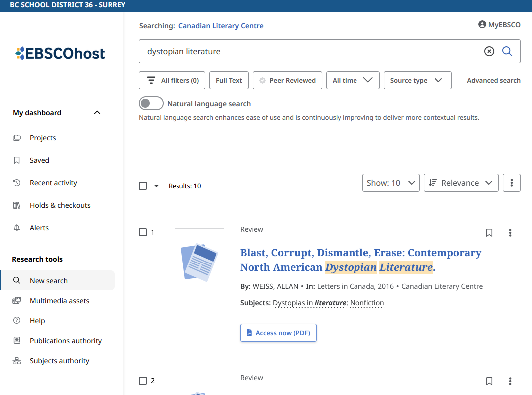Open the Show: 10 results dropdown
Screen dimensions: 532x395
pos(391,183)
